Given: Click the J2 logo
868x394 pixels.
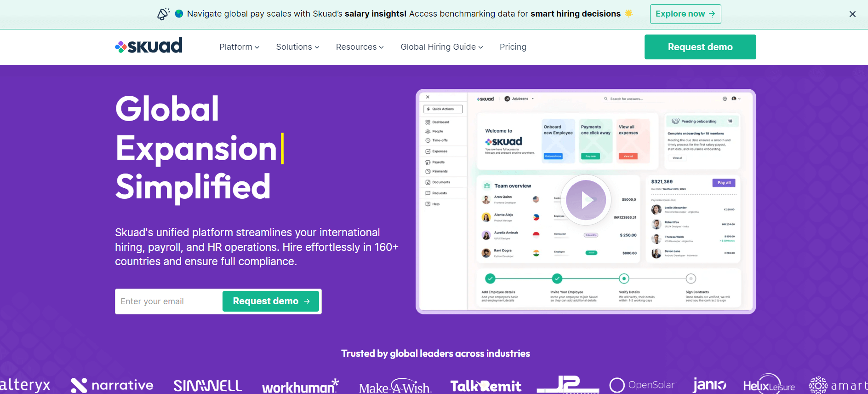Looking at the screenshot, I should (x=568, y=385).
